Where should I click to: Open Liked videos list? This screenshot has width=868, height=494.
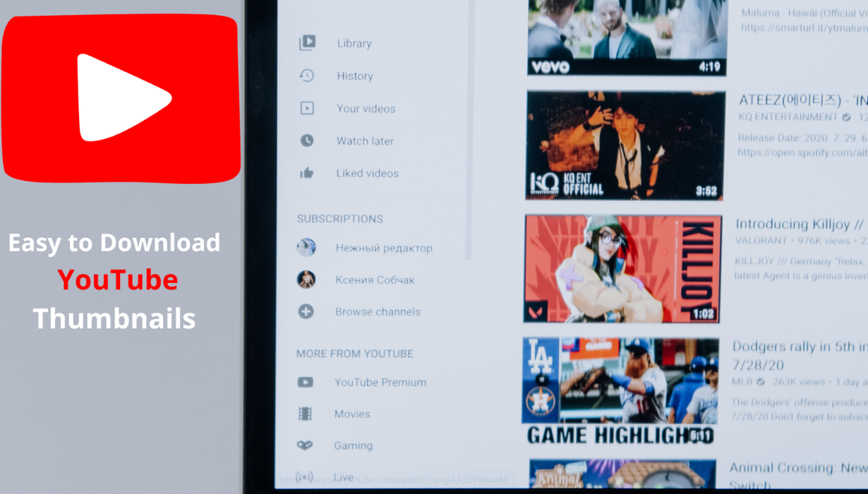pos(368,174)
